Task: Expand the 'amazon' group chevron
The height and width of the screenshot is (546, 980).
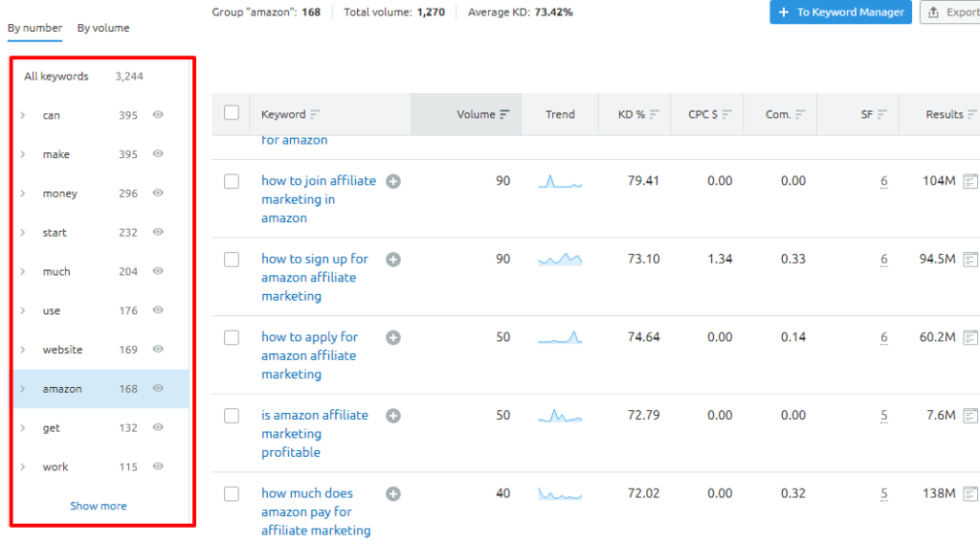Action: pyautogui.click(x=23, y=389)
